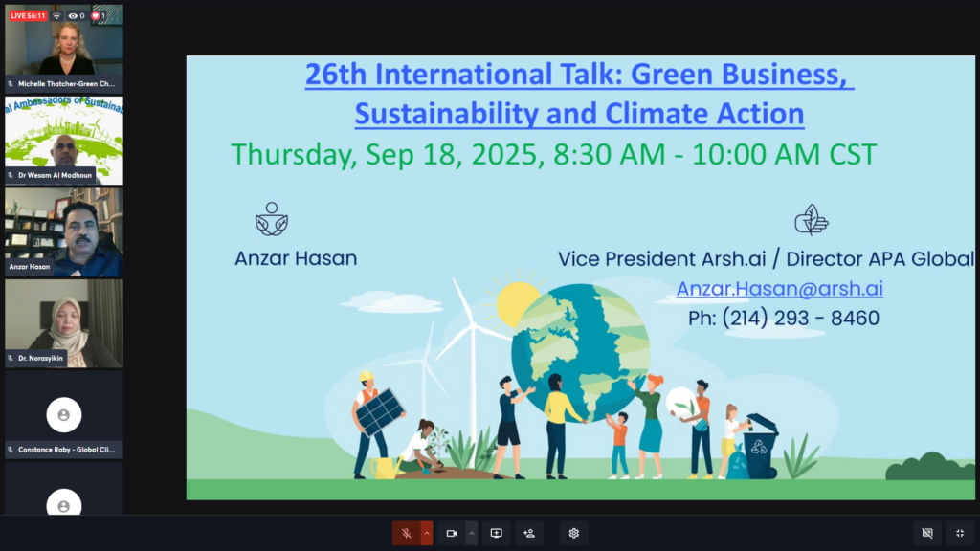Click Constance Raby's avatar placeholder

click(x=64, y=414)
